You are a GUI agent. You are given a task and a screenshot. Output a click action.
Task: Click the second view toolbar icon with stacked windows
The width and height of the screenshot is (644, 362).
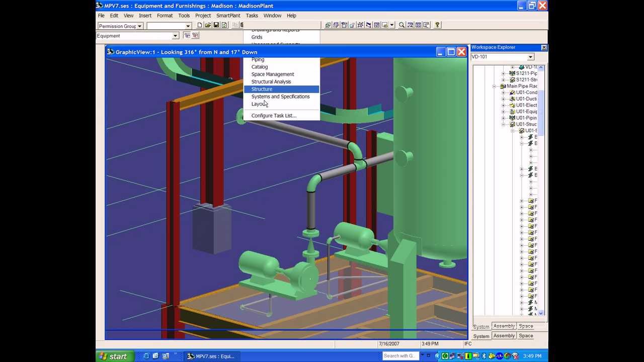[336, 25]
